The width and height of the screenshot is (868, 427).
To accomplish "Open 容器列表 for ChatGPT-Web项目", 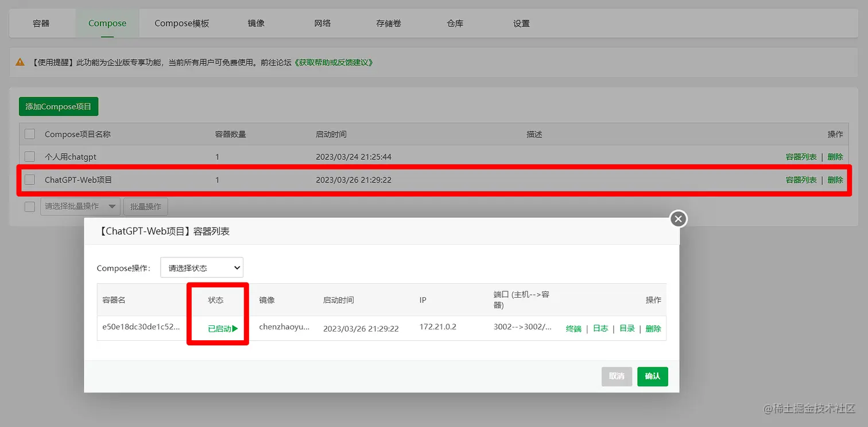I will pos(801,180).
